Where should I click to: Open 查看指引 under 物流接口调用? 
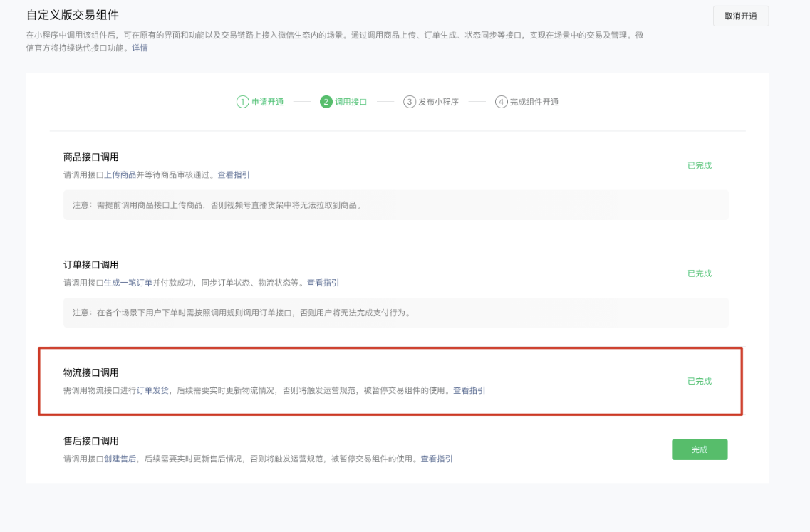coord(469,390)
